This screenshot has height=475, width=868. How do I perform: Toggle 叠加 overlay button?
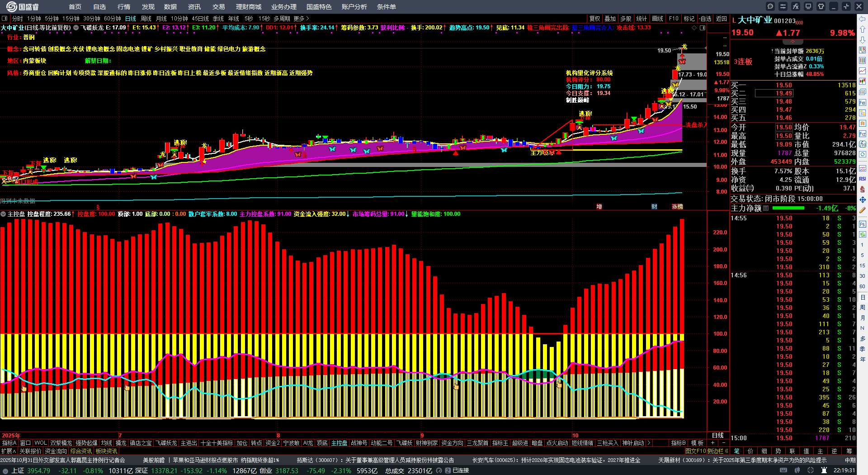point(610,19)
